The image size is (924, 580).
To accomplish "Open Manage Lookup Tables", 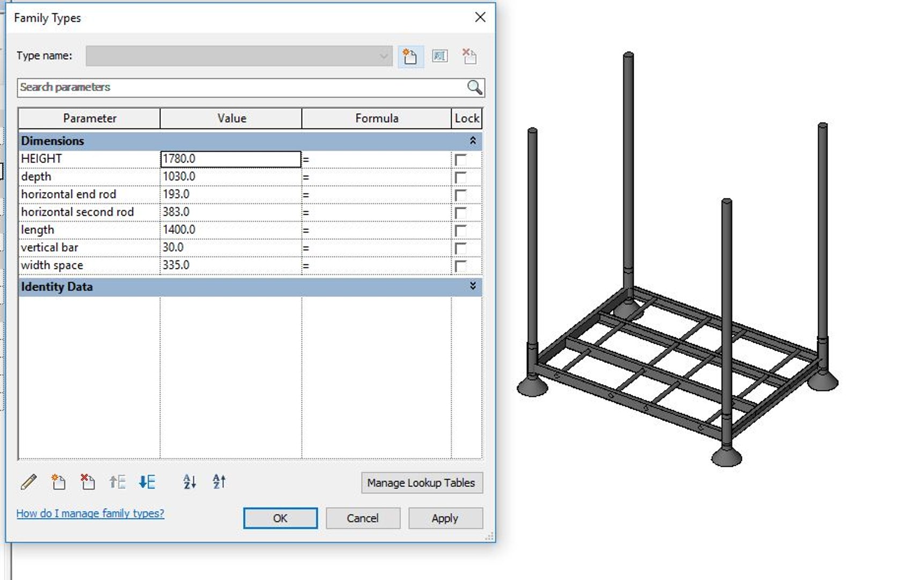I will click(421, 483).
